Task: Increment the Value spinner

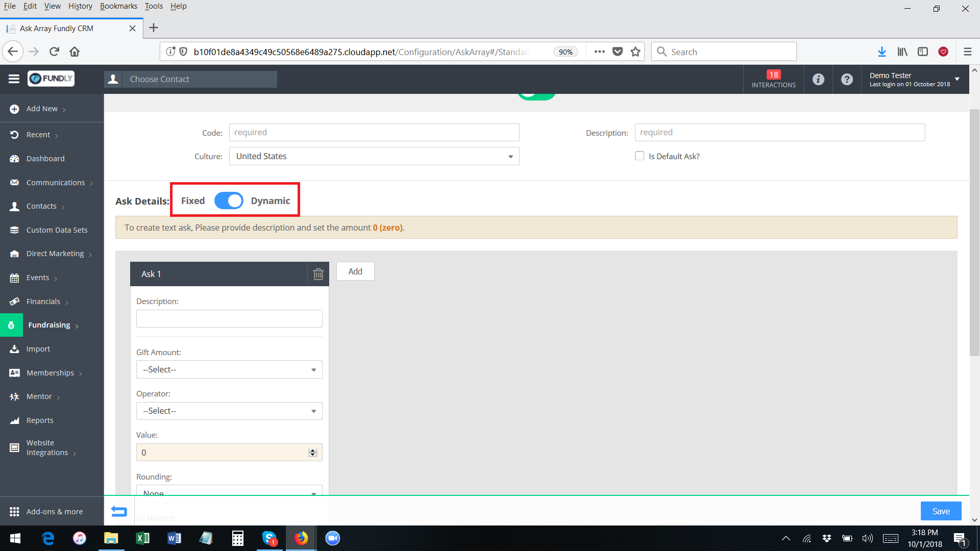Action: [x=313, y=450]
